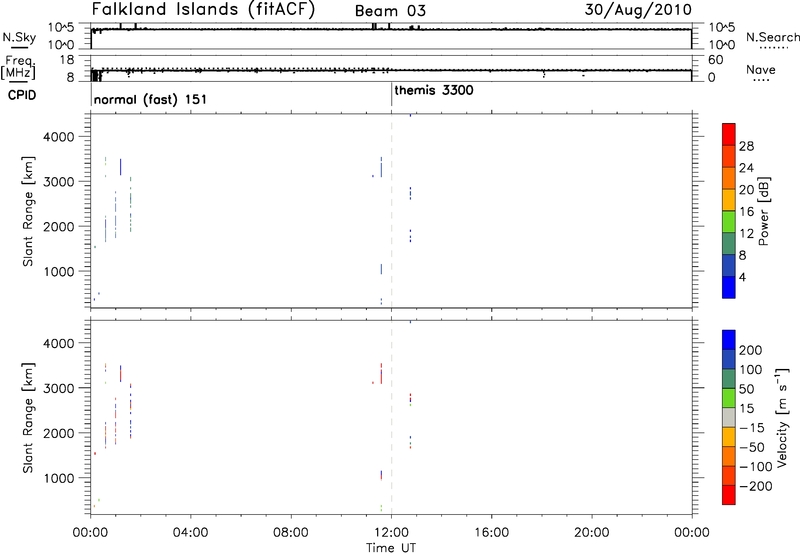
Task: Click the '28' tick on Power colorbar
Action: [x=746, y=146]
